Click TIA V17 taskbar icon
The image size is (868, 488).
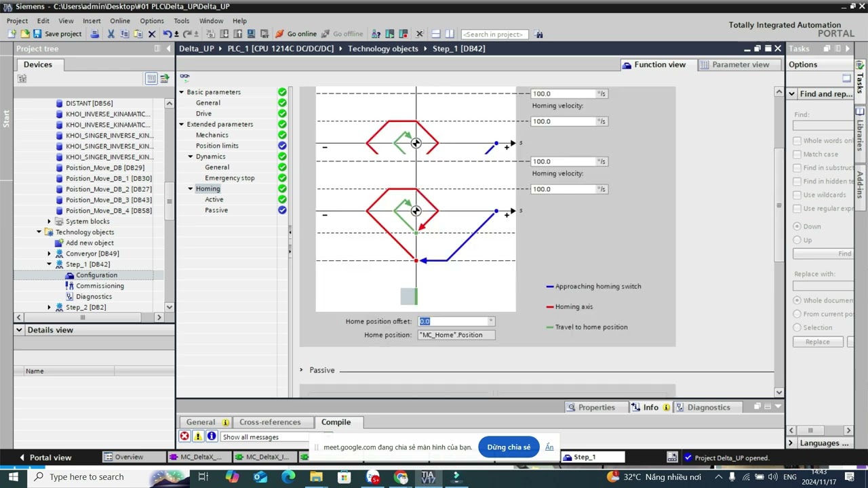(x=428, y=477)
